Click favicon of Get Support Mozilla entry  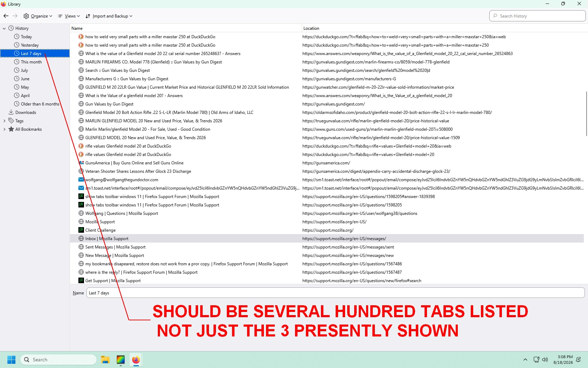(81, 281)
